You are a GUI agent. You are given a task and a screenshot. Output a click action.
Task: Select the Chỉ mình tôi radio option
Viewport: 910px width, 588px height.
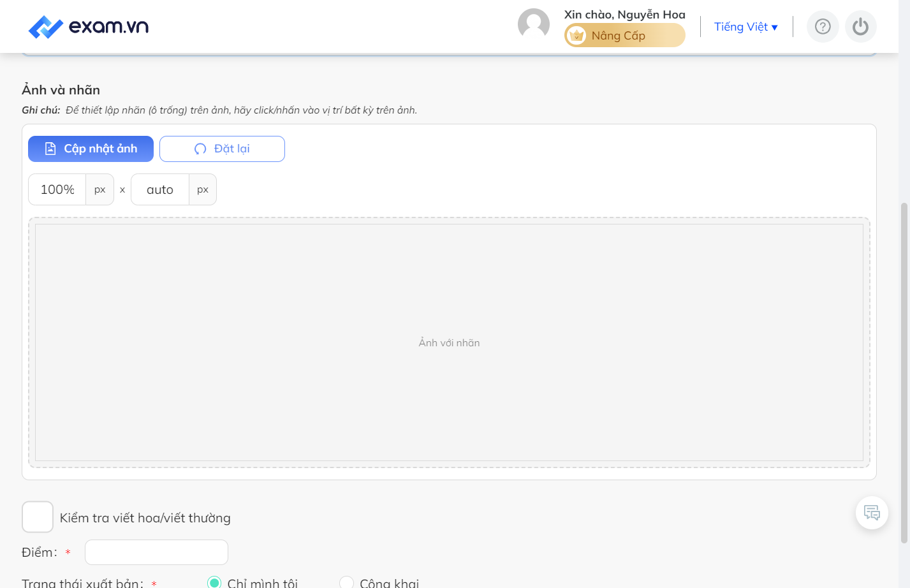(x=214, y=582)
